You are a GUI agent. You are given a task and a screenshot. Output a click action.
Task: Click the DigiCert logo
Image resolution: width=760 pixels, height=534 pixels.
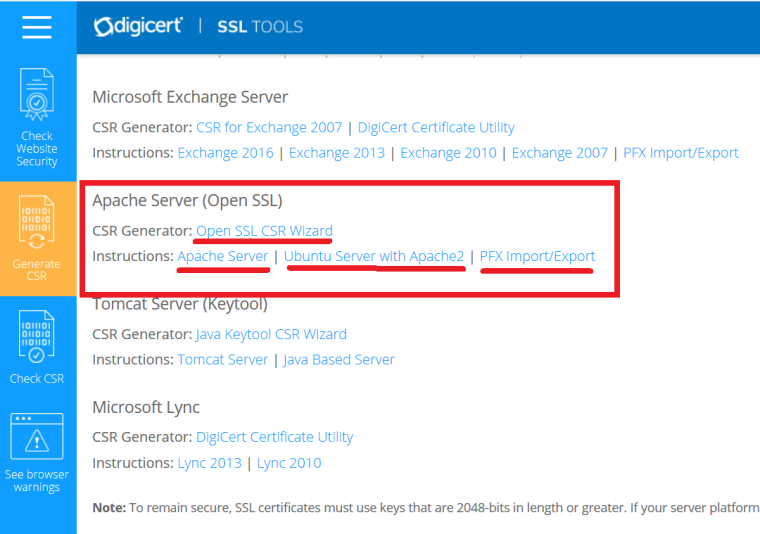coord(138,26)
